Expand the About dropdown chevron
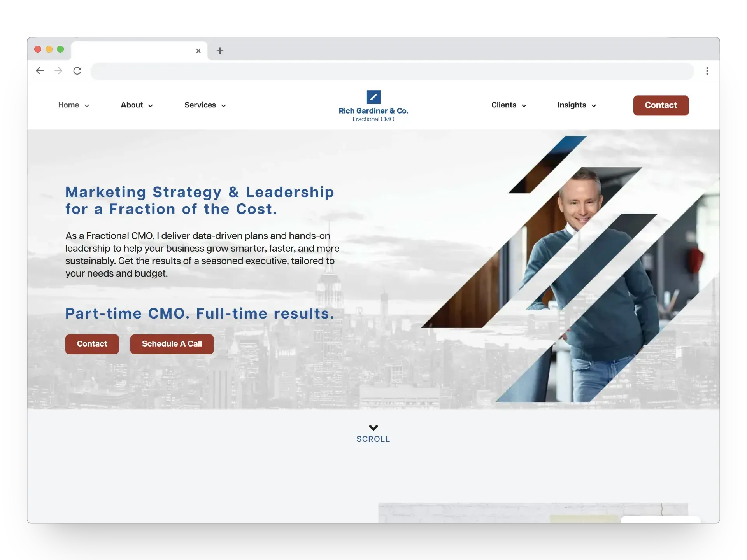Screen dimensions: 747x560 point(151,106)
